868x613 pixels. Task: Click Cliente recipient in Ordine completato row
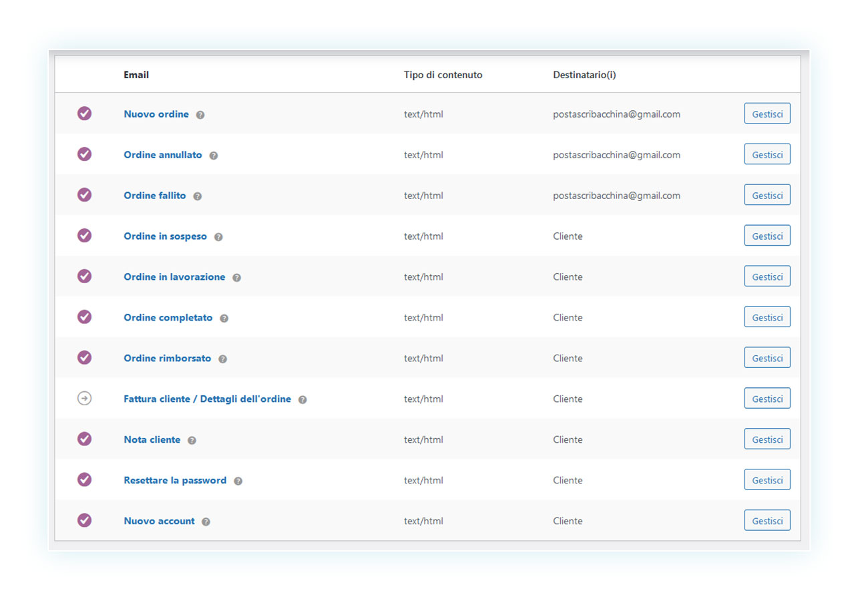click(568, 318)
